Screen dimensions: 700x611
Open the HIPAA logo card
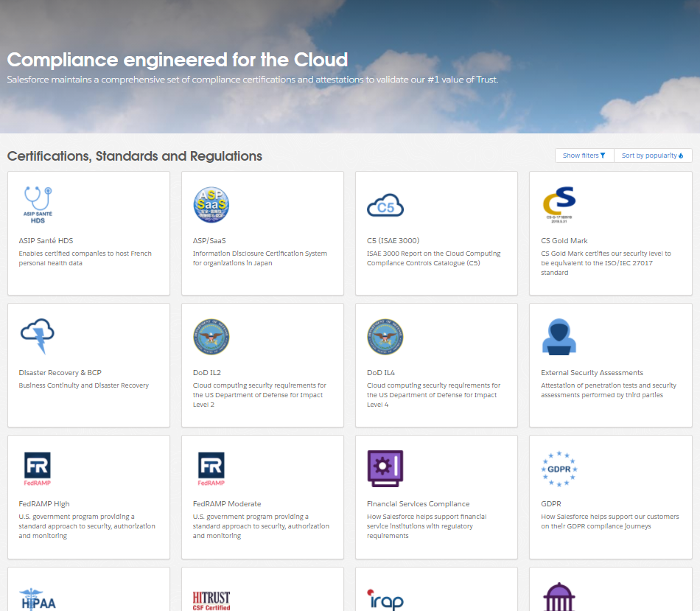pyautogui.click(x=89, y=589)
